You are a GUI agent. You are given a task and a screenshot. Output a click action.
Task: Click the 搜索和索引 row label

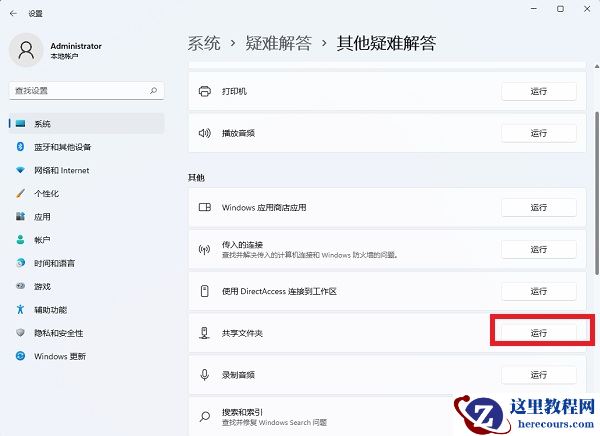tap(242, 412)
